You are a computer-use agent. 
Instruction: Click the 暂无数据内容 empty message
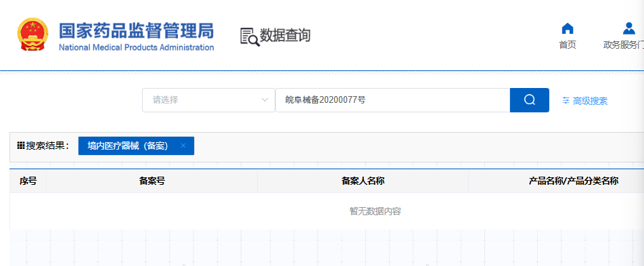click(375, 211)
